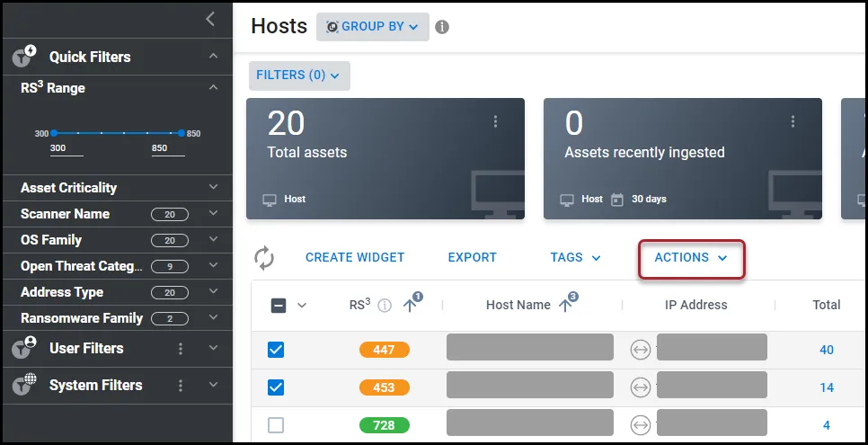Click address type icon in 453 row
The height and width of the screenshot is (445, 868).
pyautogui.click(x=641, y=387)
